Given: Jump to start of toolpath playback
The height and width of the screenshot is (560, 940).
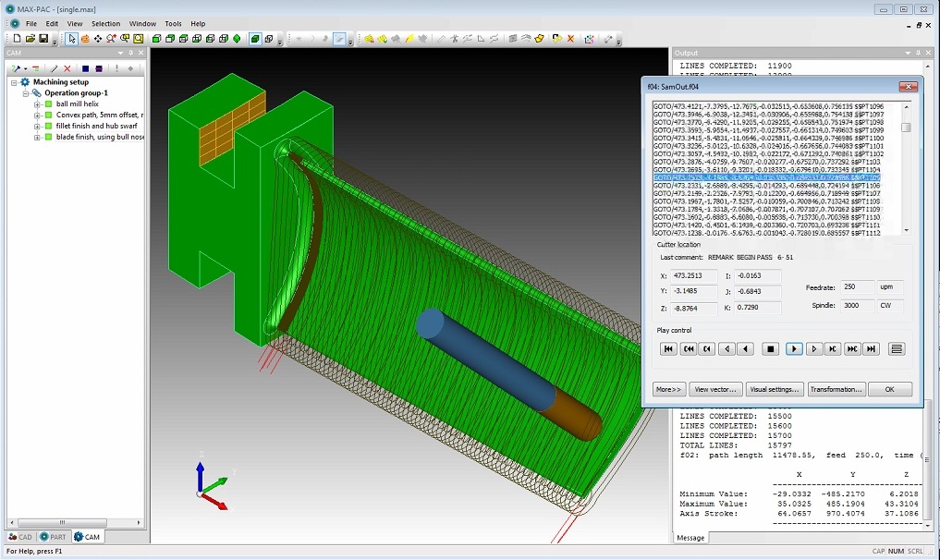Looking at the screenshot, I should (x=668, y=349).
